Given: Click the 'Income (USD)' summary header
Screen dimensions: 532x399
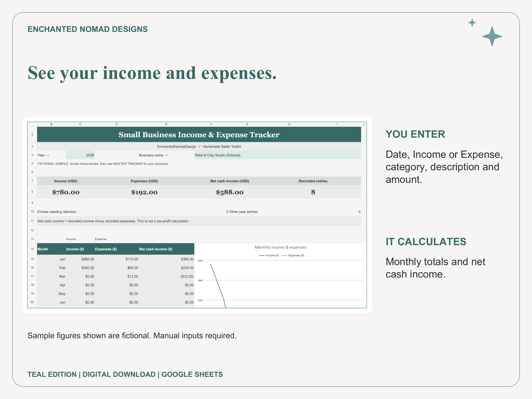Looking at the screenshot, I should (x=66, y=181).
